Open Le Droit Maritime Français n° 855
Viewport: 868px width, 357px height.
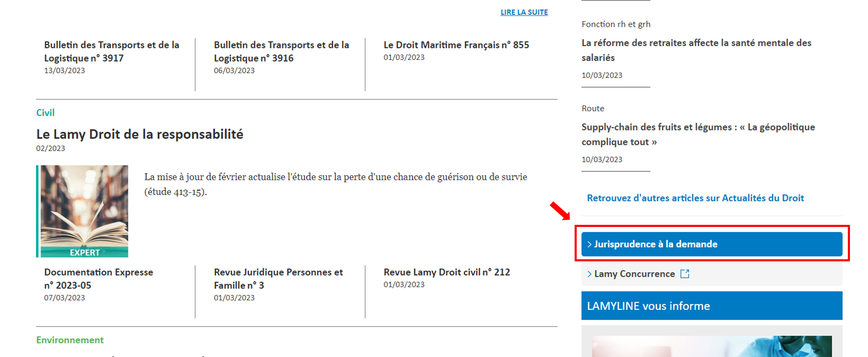click(456, 45)
